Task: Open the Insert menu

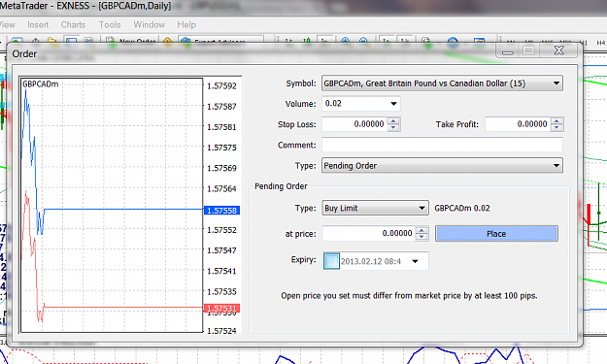Action: click(38, 25)
